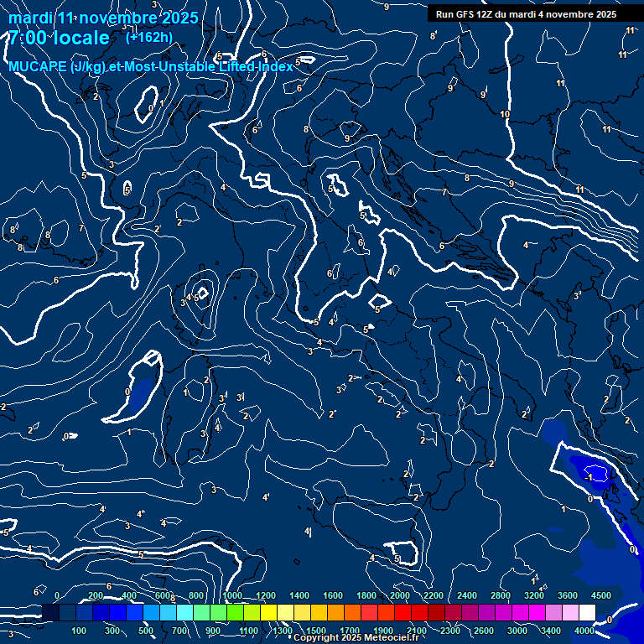Click the white swatch at the legend's right end

coord(587,614)
